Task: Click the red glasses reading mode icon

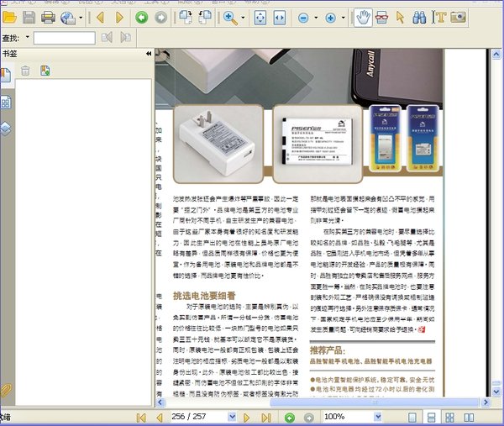Action: pyautogui.click(x=381, y=18)
